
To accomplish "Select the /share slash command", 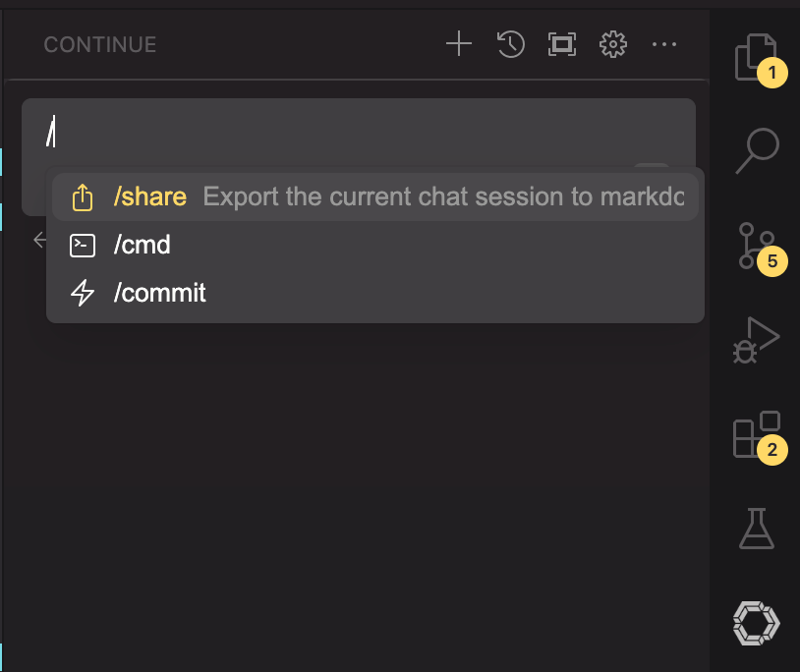I will pyautogui.click(x=149, y=197).
